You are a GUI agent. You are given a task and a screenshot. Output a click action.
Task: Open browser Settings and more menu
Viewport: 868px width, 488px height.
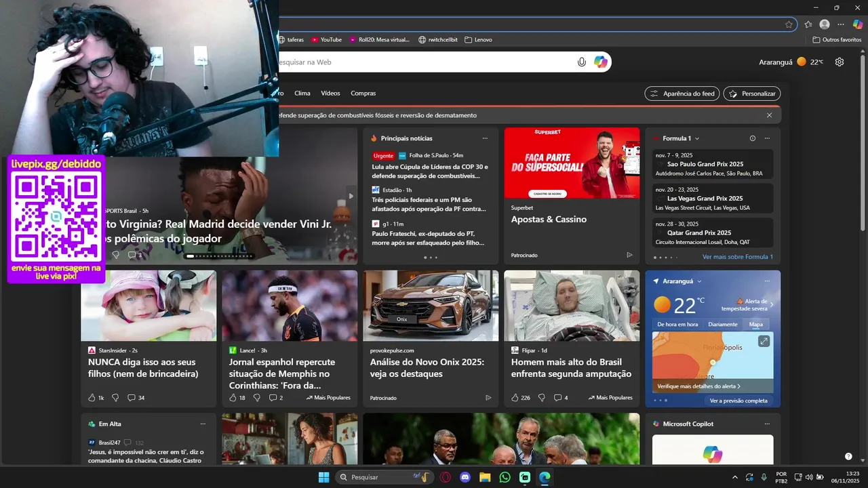tap(841, 24)
